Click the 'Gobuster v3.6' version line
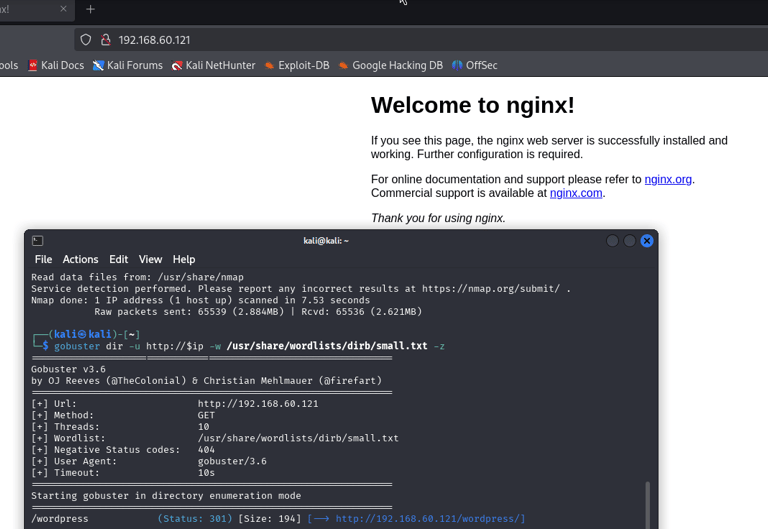 point(68,369)
